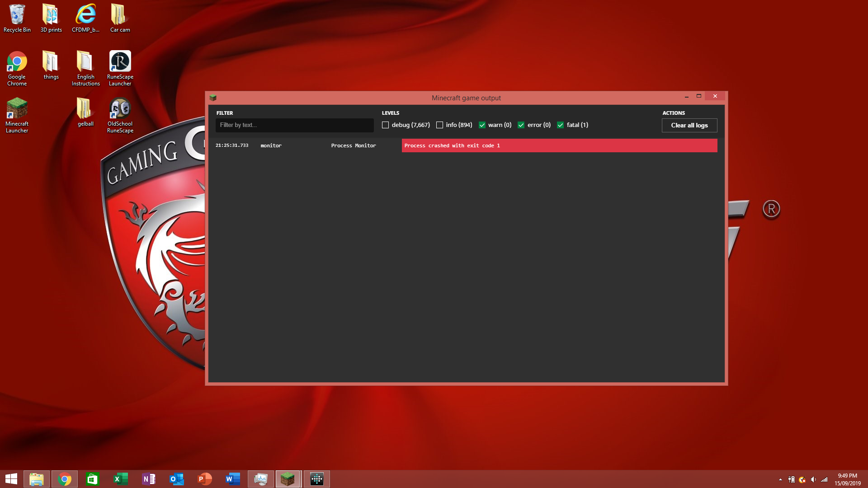Enable the debug level checkbox

(385, 125)
